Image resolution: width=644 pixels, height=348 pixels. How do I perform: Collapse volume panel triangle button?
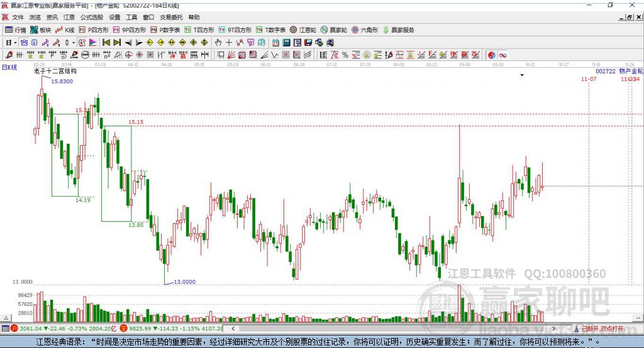[6, 318]
